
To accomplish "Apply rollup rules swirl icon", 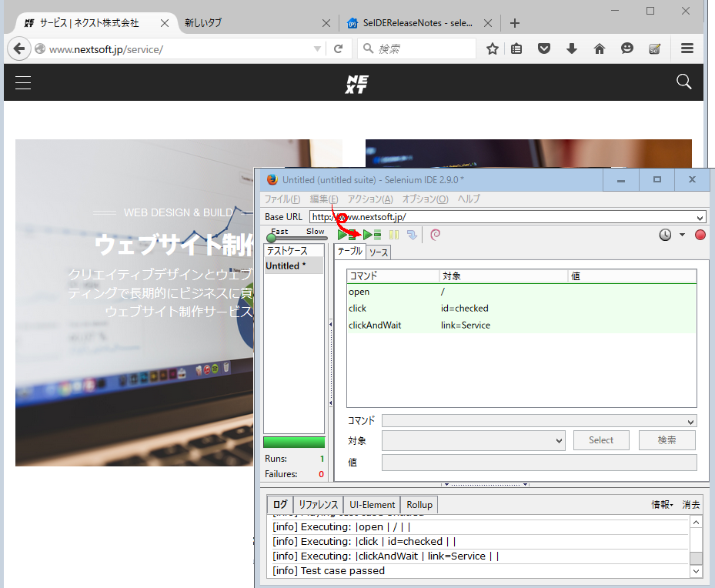I will (x=435, y=235).
